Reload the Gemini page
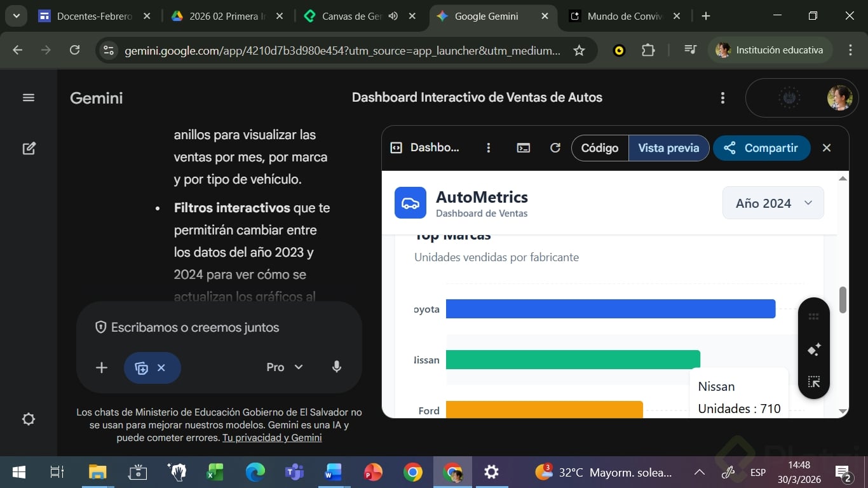 pos(74,50)
